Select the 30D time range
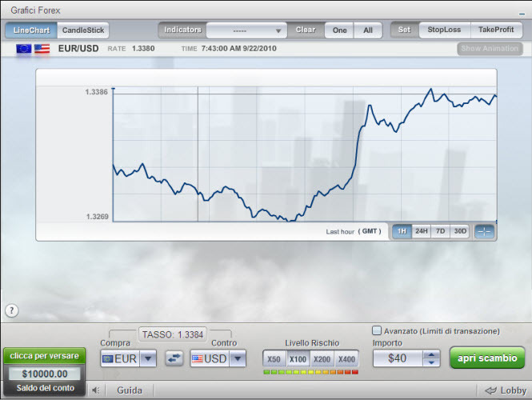The height and width of the screenshot is (400, 532). (x=460, y=231)
